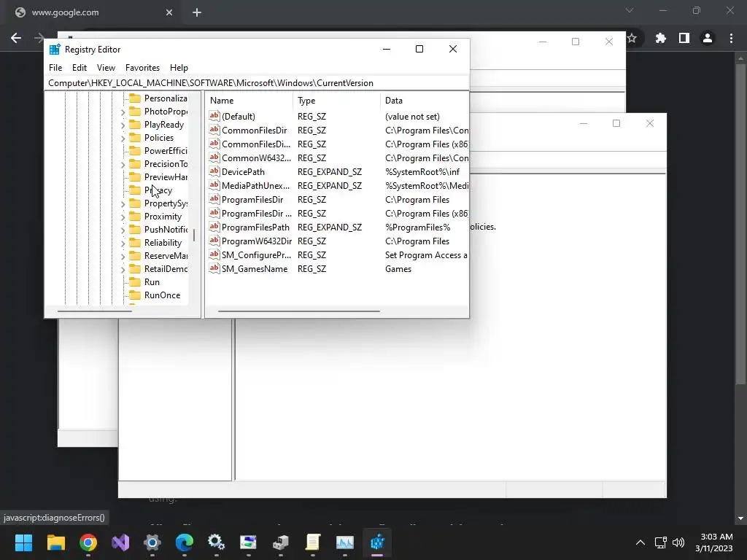Open a new Chrome tab
The height and width of the screenshot is (560, 747).
tap(197, 12)
